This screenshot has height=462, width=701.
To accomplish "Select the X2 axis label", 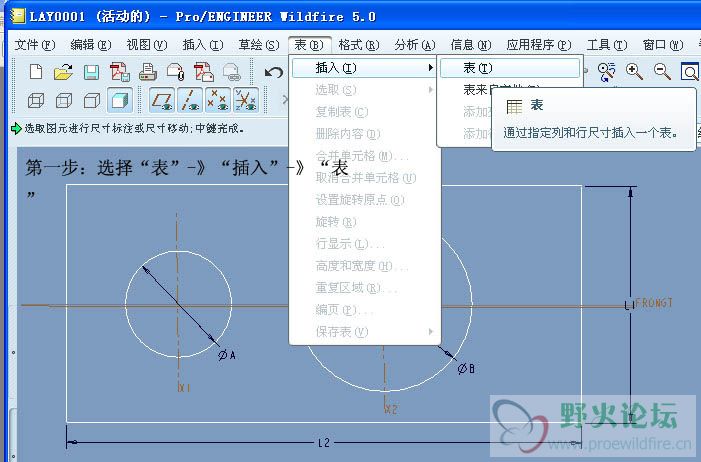I will (x=391, y=409).
